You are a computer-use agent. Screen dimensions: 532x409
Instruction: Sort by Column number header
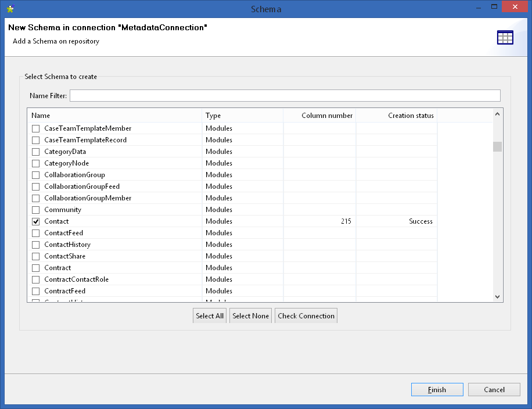click(319, 116)
